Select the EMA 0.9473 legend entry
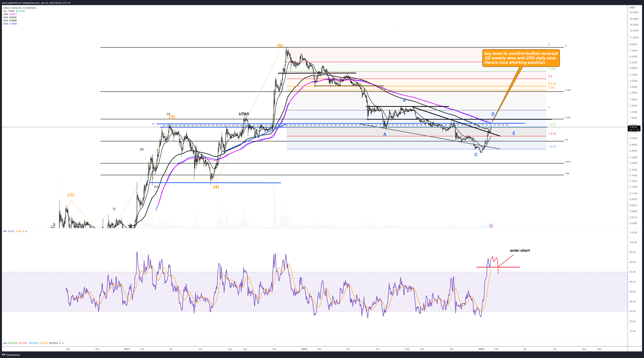 (x=10, y=14)
